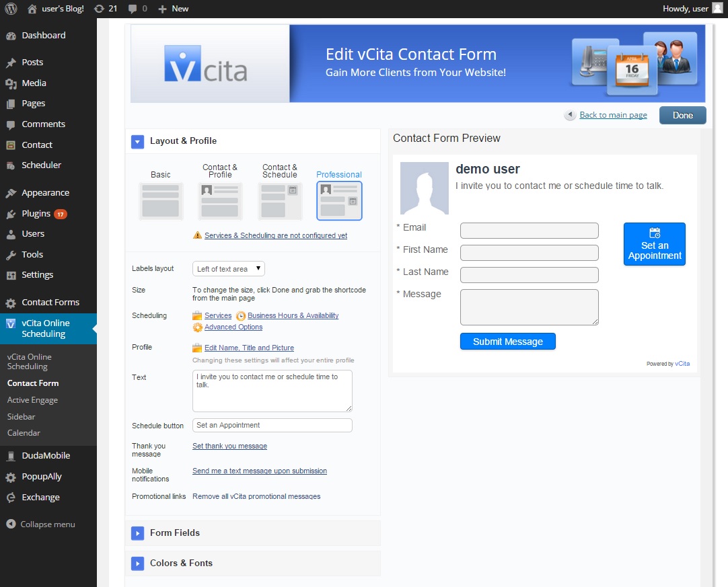
Task: Expand the Form Fields section
Action: pyautogui.click(x=138, y=533)
